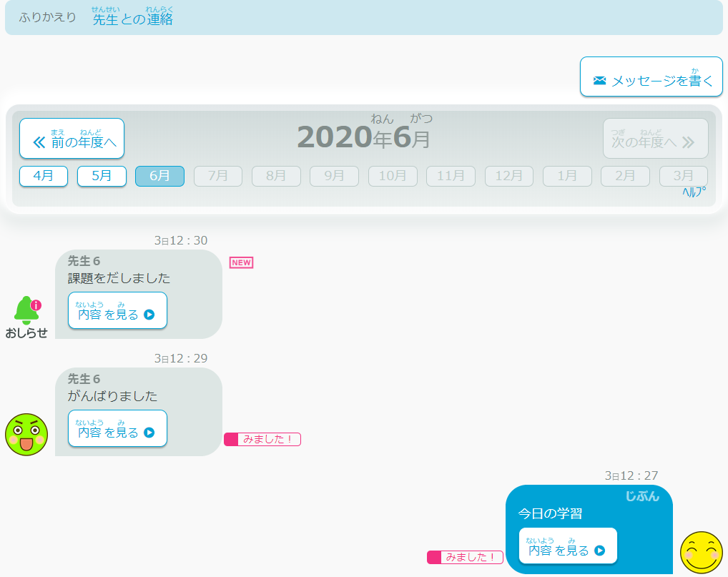The width and height of the screenshot is (728, 577).
Task: Click the みました！ stamp next to 今日の学習
Action: point(466,557)
